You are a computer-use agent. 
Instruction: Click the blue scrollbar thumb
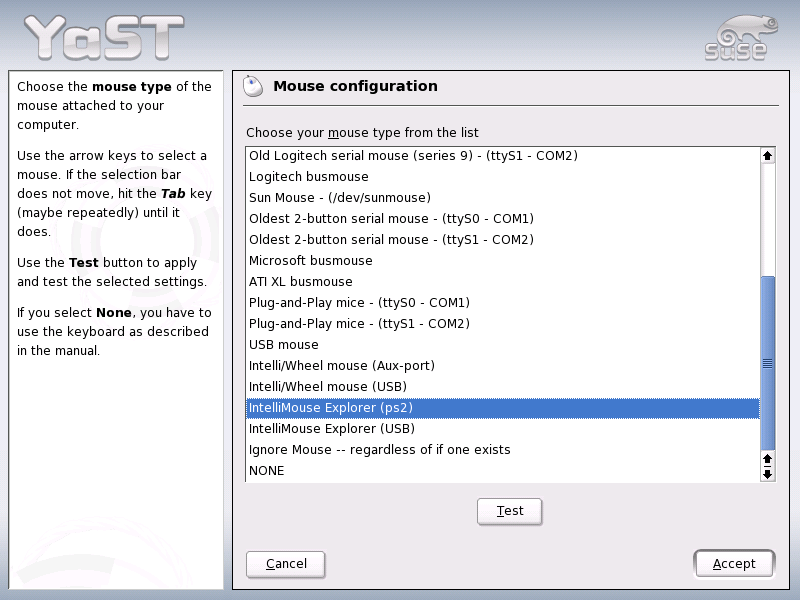click(x=767, y=363)
